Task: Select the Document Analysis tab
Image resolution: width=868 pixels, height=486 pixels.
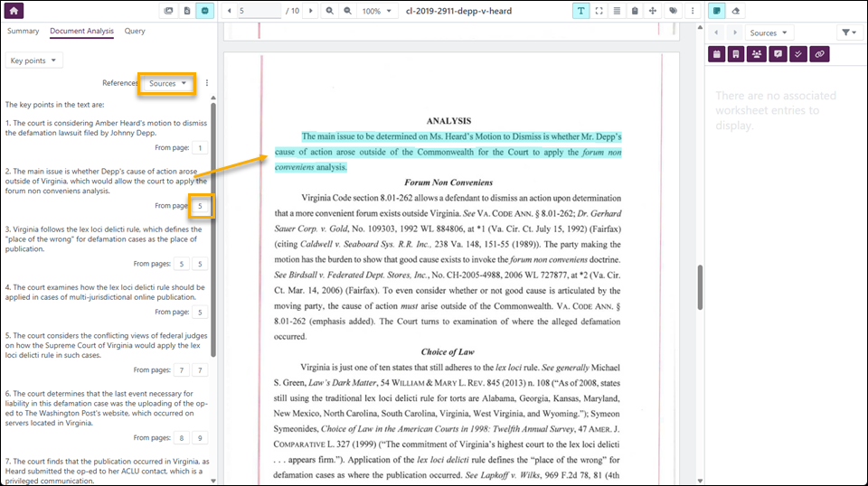Action: pyautogui.click(x=81, y=31)
